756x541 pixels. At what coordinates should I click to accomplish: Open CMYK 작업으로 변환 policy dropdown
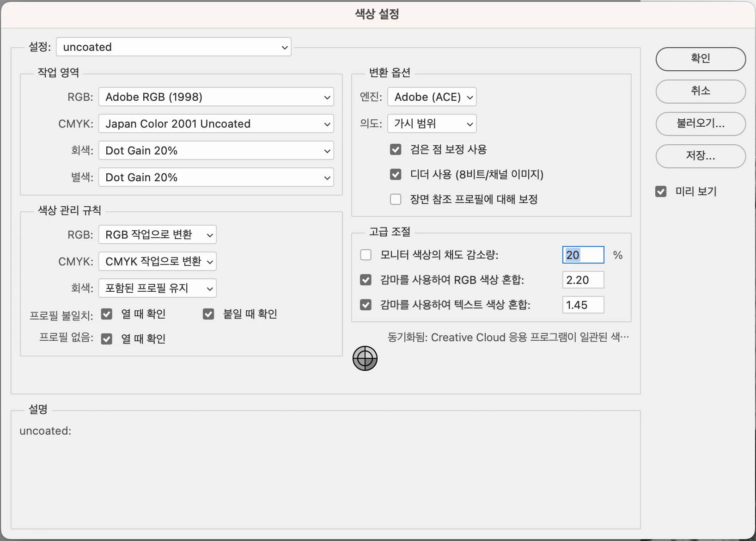click(x=158, y=261)
